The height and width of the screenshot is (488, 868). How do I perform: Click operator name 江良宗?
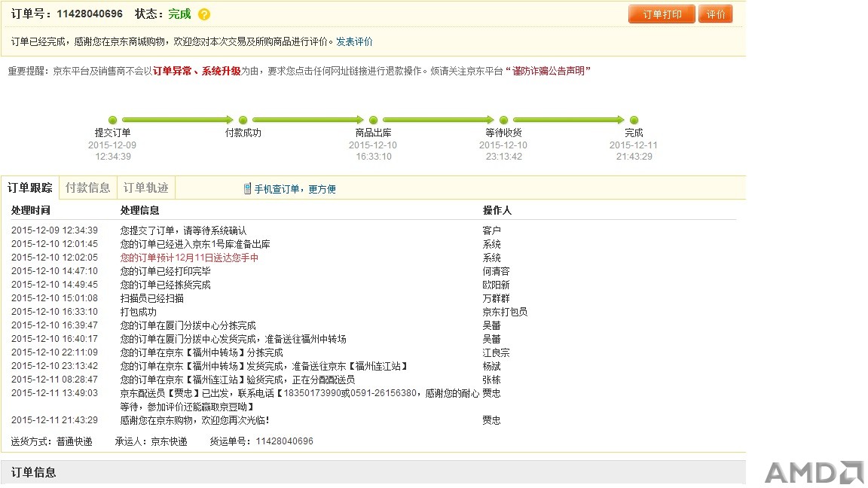tap(496, 352)
